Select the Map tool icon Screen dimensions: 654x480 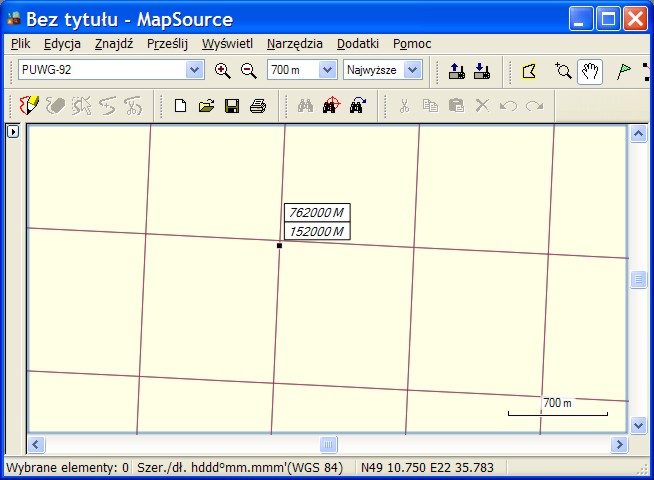(529, 71)
